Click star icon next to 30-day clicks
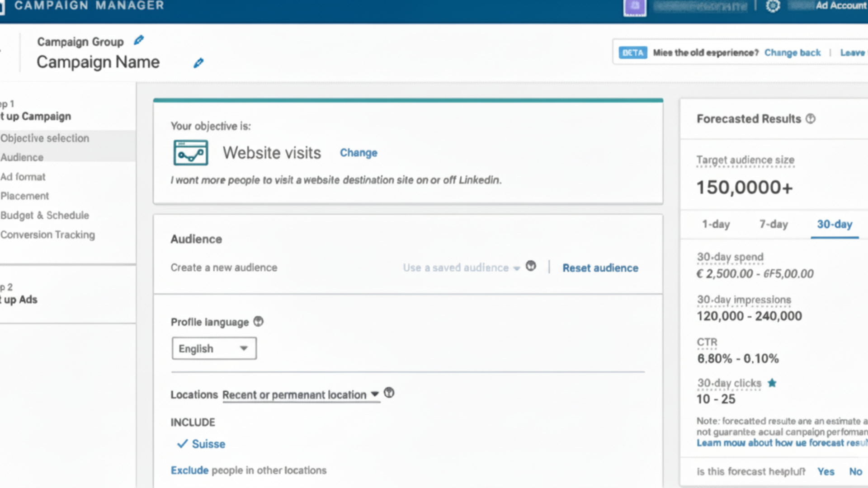 pos(772,383)
